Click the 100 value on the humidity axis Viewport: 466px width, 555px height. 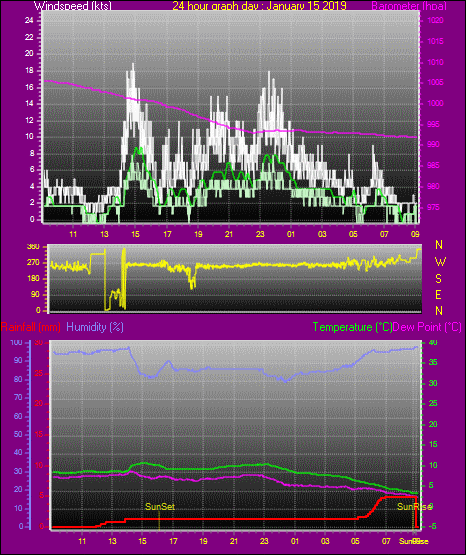17,343
